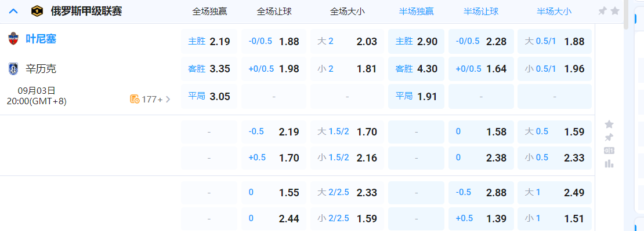This screenshot has width=644, height=231.
Task: Click the 俄罗斯甲级联赛 league badge icon
Action: (x=37, y=11)
